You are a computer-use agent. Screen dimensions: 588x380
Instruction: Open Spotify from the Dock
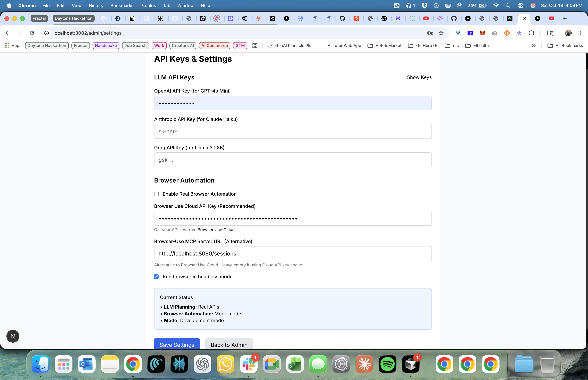click(x=387, y=364)
